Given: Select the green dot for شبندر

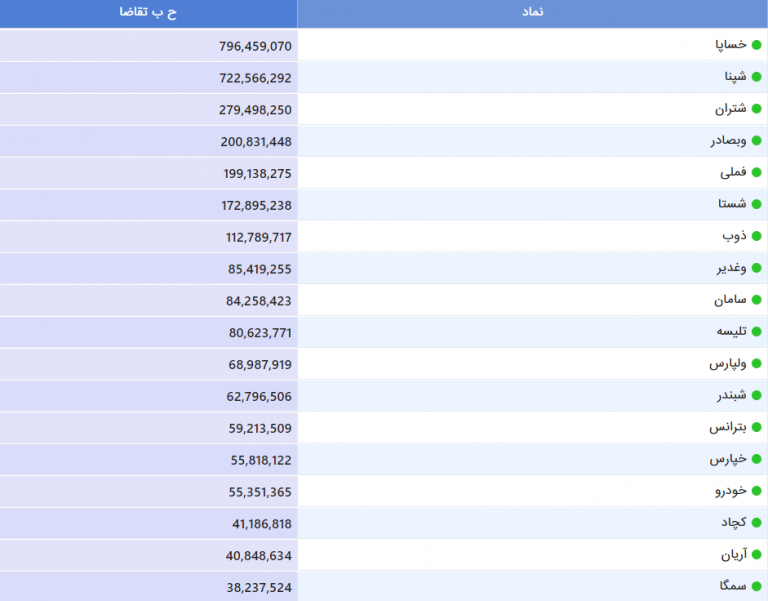Looking at the screenshot, I should click(756, 395).
